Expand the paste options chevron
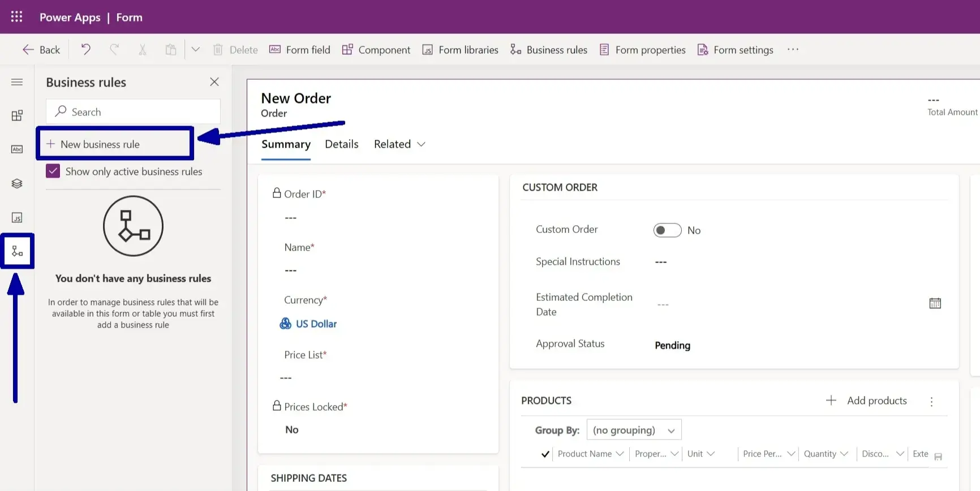Screen dimensions: 980x491 (x=195, y=50)
